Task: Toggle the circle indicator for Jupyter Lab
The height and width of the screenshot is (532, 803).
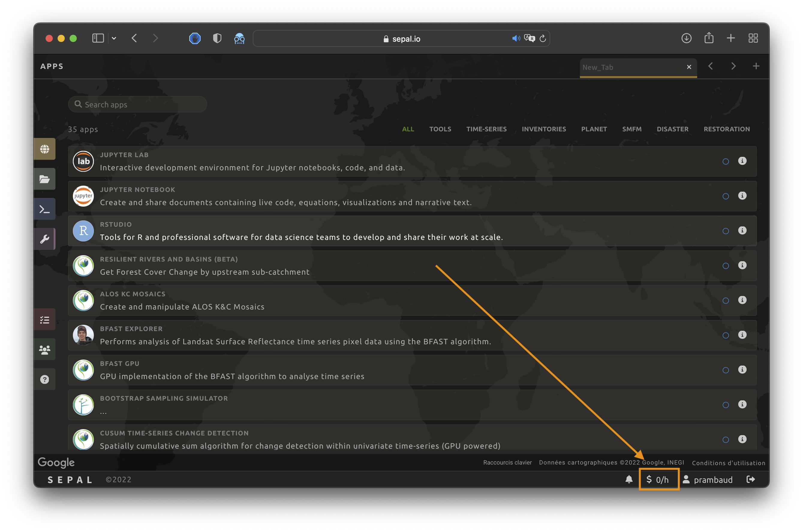Action: (x=726, y=162)
